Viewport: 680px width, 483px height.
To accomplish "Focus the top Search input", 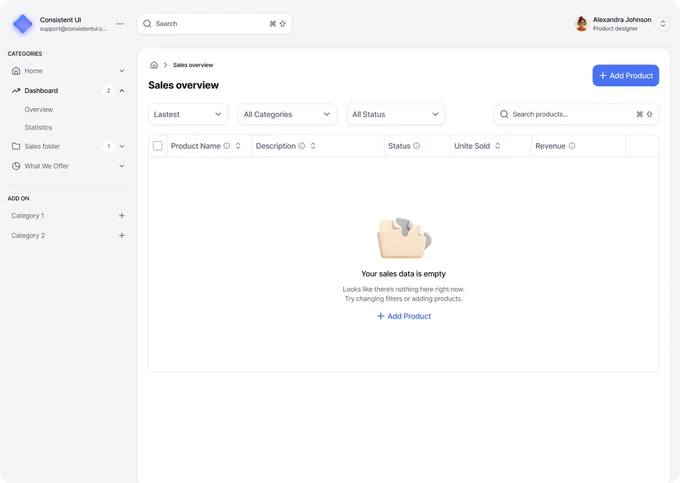I will click(214, 24).
